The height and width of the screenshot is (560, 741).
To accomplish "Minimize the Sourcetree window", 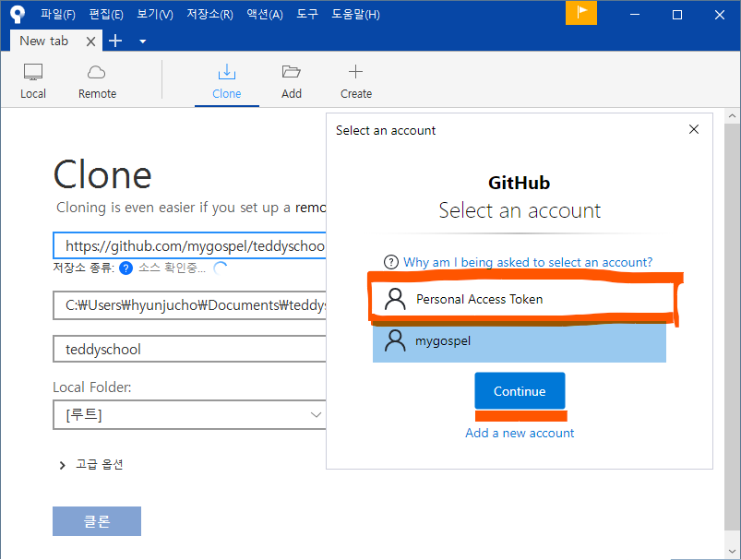I will pos(635,15).
